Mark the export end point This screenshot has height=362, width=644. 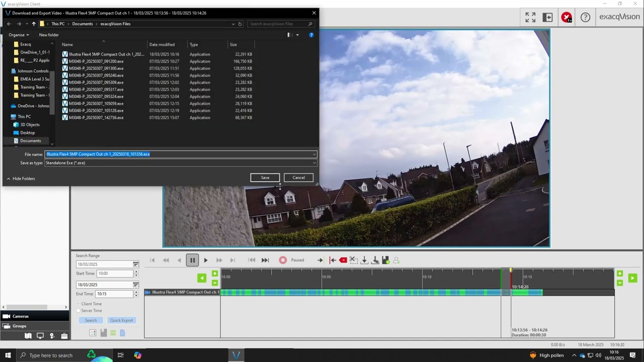[333, 260]
